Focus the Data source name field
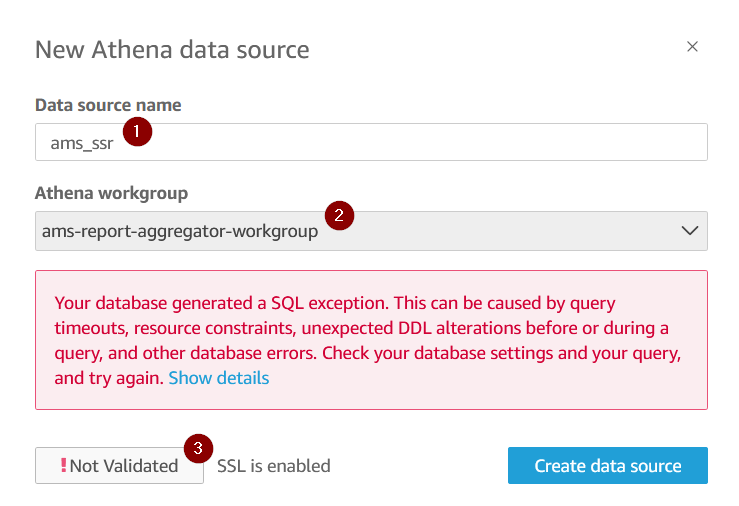Image resolution: width=739 pixels, height=506 pixels. [x=371, y=142]
